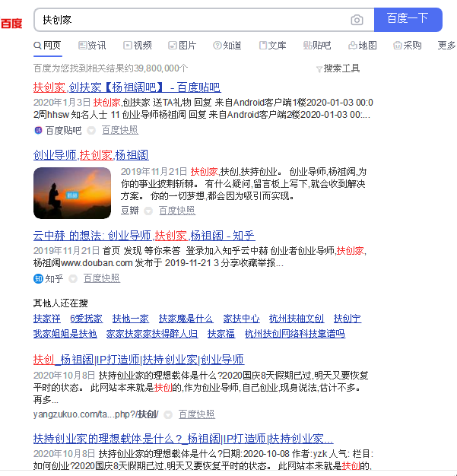Click related search 扶他一家
This screenshot has height=476, width=457.
pyautogui.click(x=131, y=319)
